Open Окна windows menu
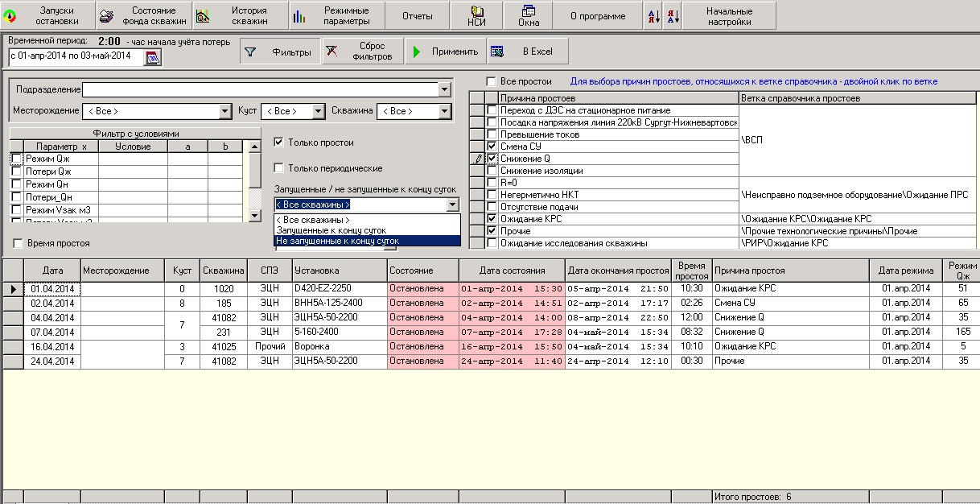980x504 pixels. point(529,15)
